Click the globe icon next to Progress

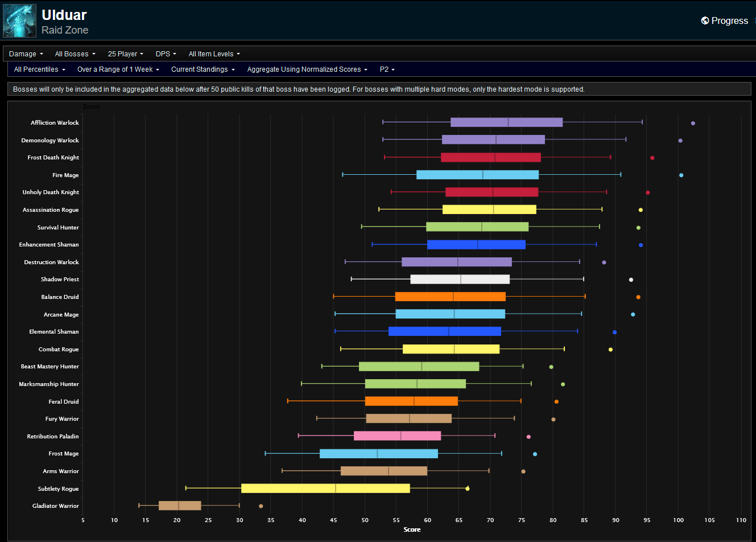(x=705, y=20)
